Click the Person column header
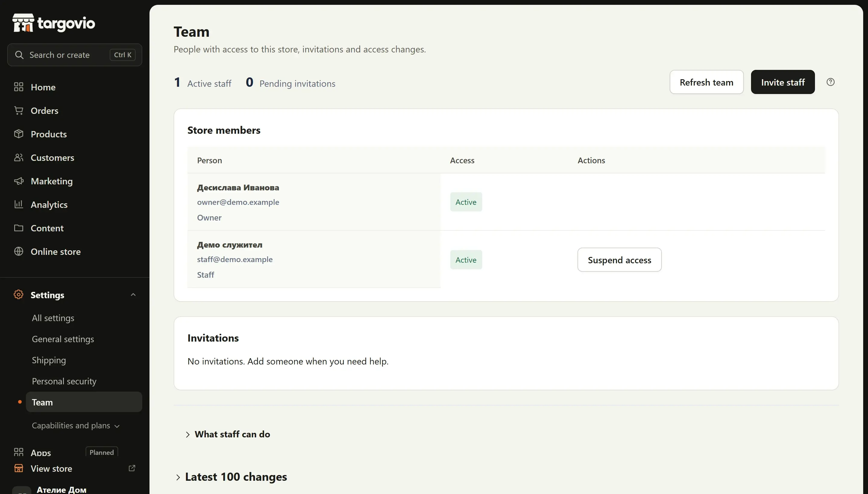This screenshot has width=868, height=494. tap(209, 161)
